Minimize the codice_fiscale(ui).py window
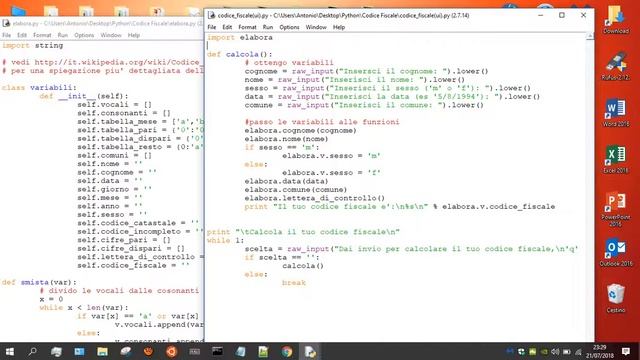Screen dimensions: 640x360 click(x=540, y=15)
